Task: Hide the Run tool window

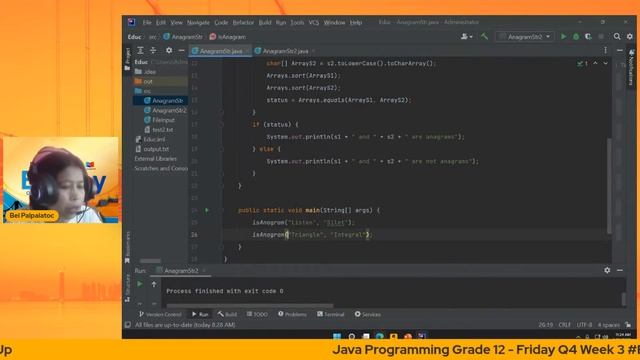Action: 620,270
